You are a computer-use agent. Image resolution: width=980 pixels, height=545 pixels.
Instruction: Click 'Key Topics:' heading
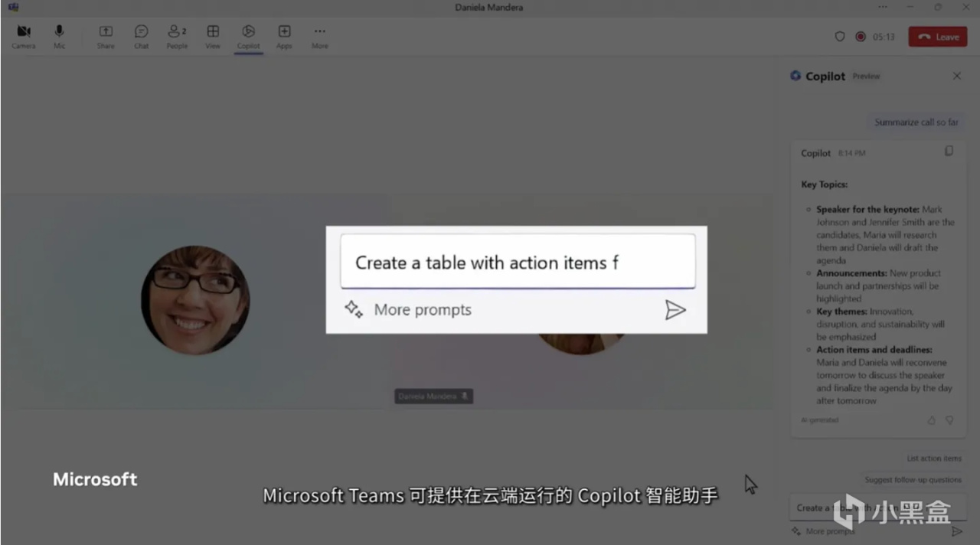(824, 184)
